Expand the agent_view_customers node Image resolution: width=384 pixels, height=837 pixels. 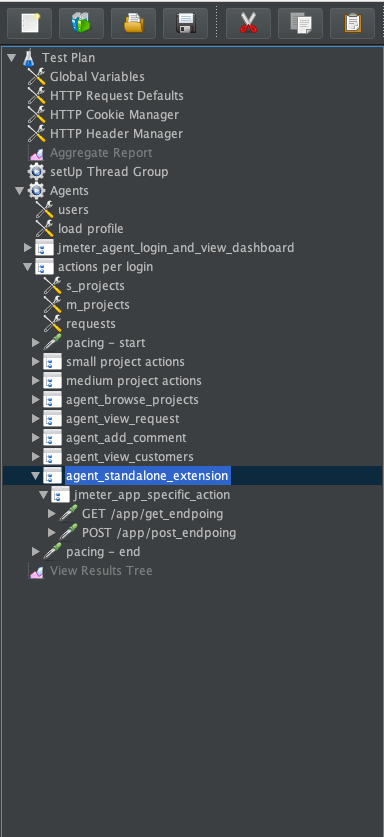pos(36,457)
